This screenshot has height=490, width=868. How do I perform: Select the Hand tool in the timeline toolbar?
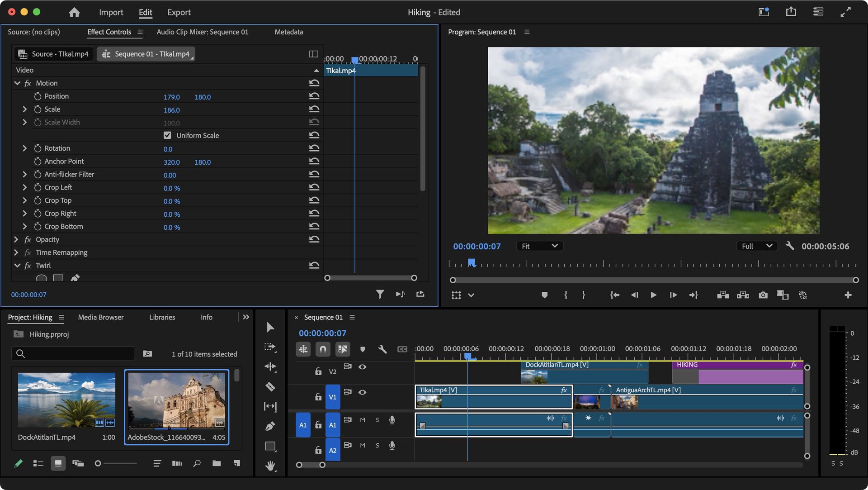(x=270, y=465)
